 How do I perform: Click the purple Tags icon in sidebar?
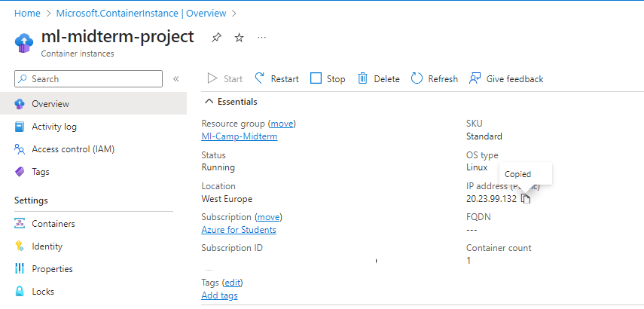point(20,171)
